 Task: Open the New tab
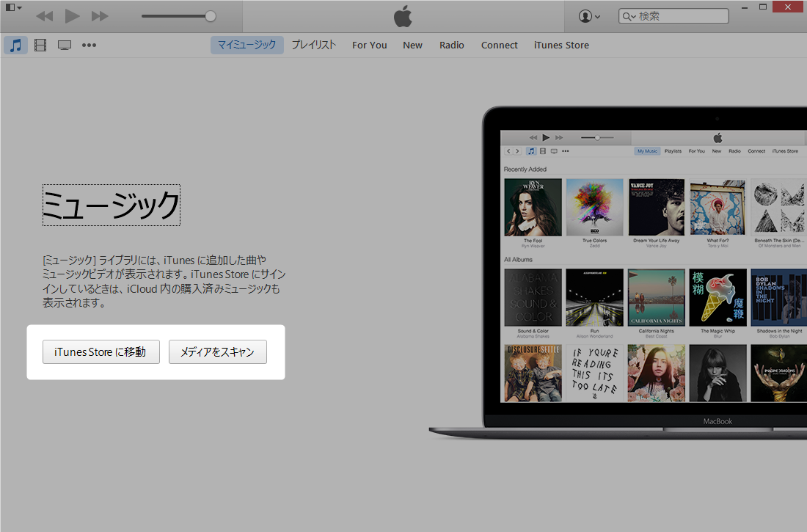pyautogui.click(x=413, y=45)
